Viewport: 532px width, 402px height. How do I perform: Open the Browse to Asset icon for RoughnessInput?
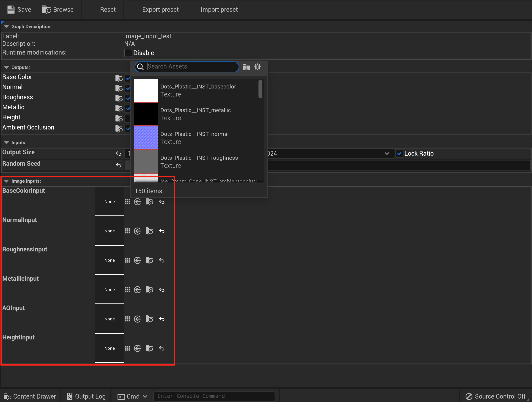coord(149,260)
